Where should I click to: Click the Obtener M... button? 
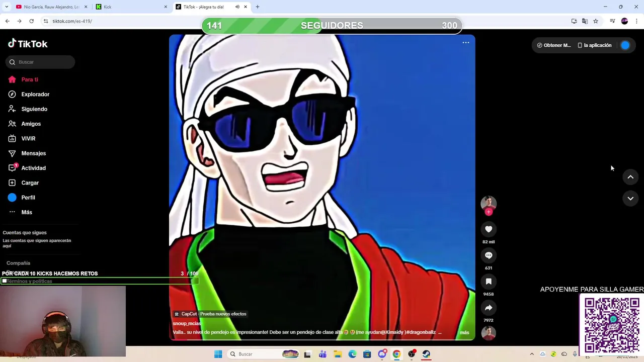click(553, 45)
